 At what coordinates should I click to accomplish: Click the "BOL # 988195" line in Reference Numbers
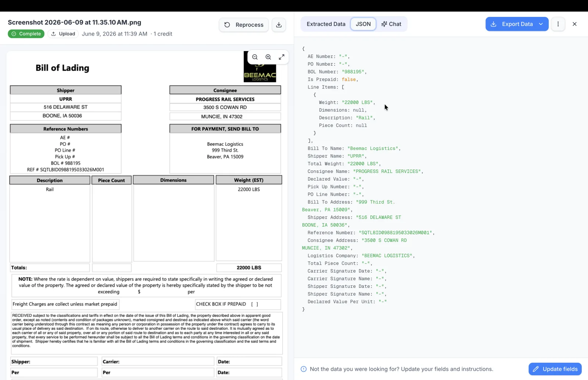pyautogui.click(x=66, y=163)
